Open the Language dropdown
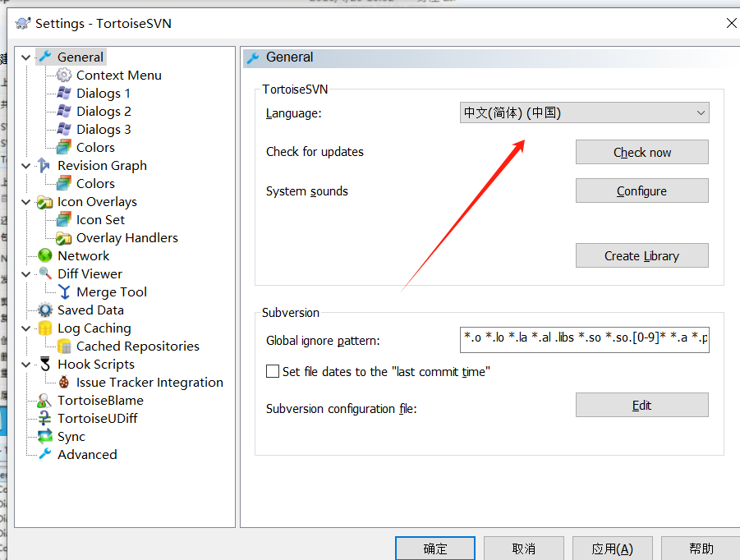Screen dimensions: 740x560 point(584,112)
